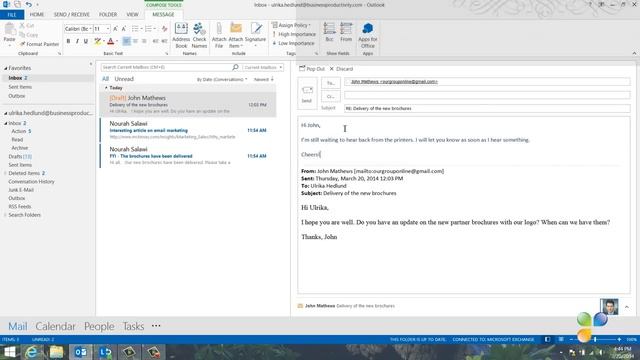Screen dimensions: 640x360
Task: Toggle Align Left paragraph alignment
Action: coord(127,41)
